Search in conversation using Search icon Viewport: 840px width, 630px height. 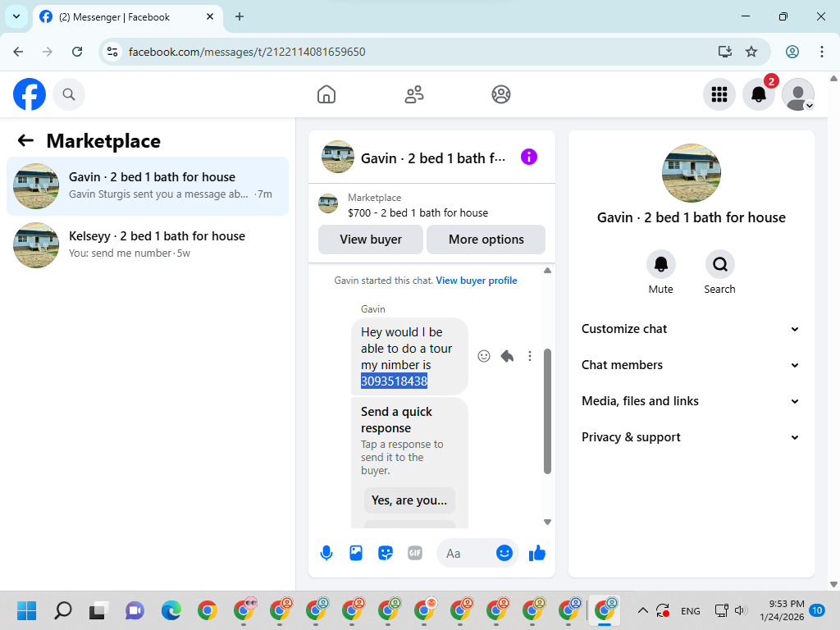(x=719, y=264)
